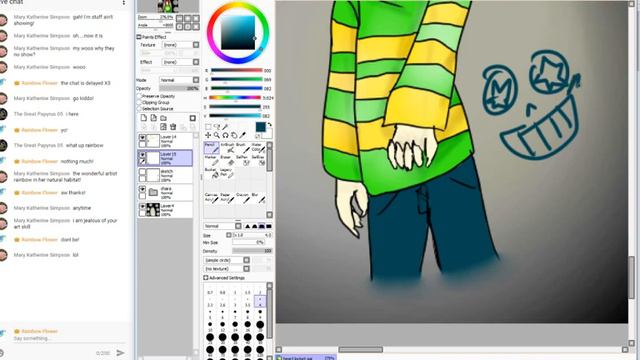This screenshot has height=360, width=640.
Task: Select Layer 14 in layers list
Action: coord(165,141)
